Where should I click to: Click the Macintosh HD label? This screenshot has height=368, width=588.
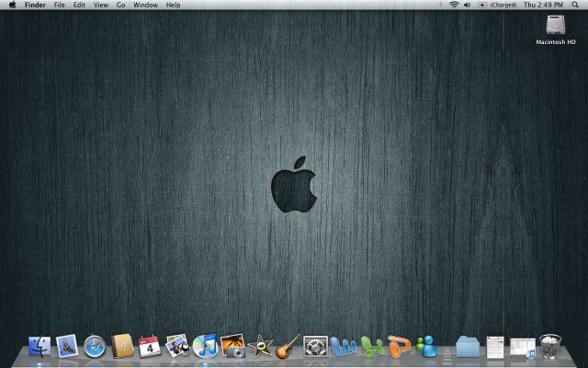tap(556, 42)
